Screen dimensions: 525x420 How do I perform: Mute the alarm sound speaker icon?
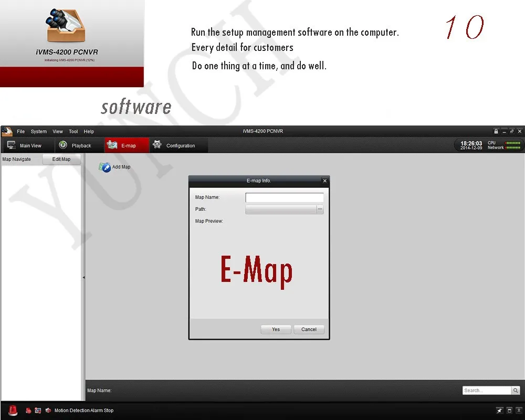[48, 410]
